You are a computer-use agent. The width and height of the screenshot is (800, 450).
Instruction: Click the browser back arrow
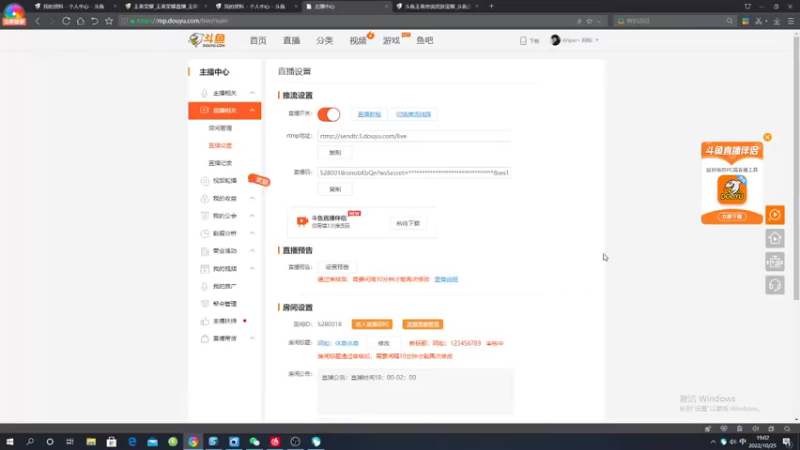point(38,21)
